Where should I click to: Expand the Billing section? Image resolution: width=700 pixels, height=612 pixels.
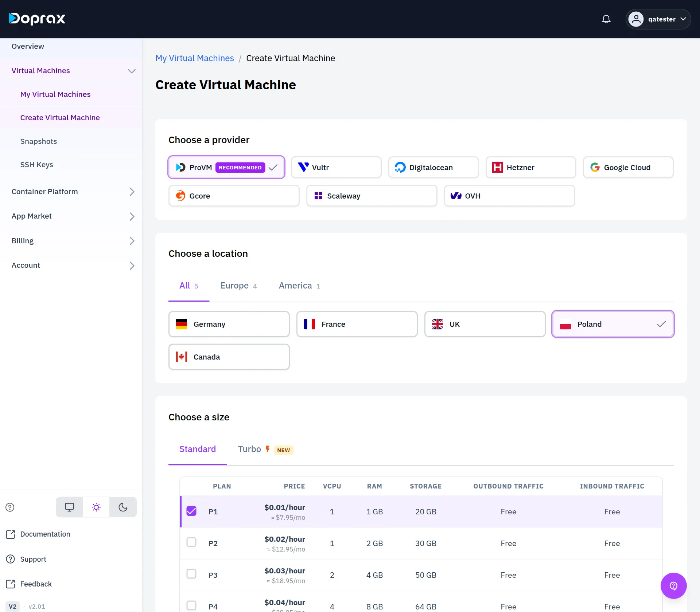click(132, 241)
